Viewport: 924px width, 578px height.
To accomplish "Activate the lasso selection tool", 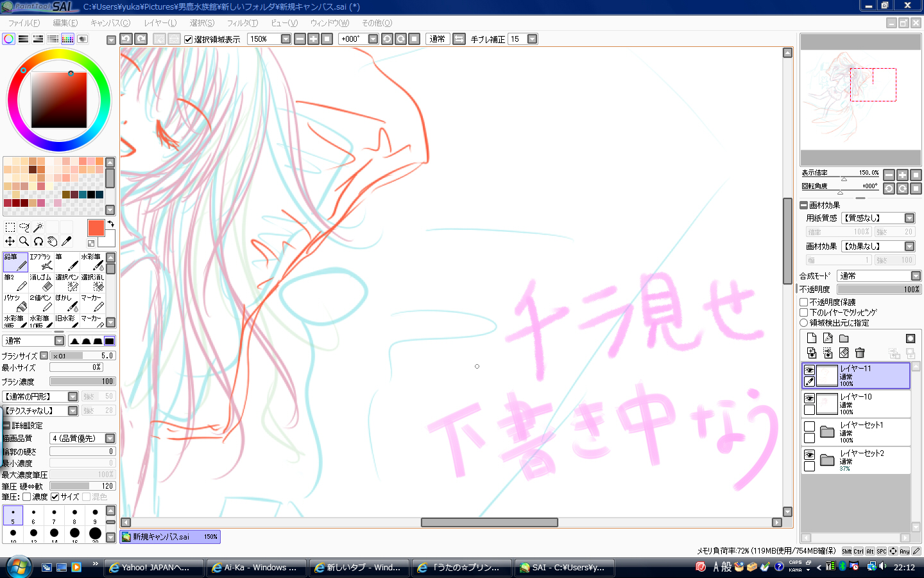I will point(24,227).
